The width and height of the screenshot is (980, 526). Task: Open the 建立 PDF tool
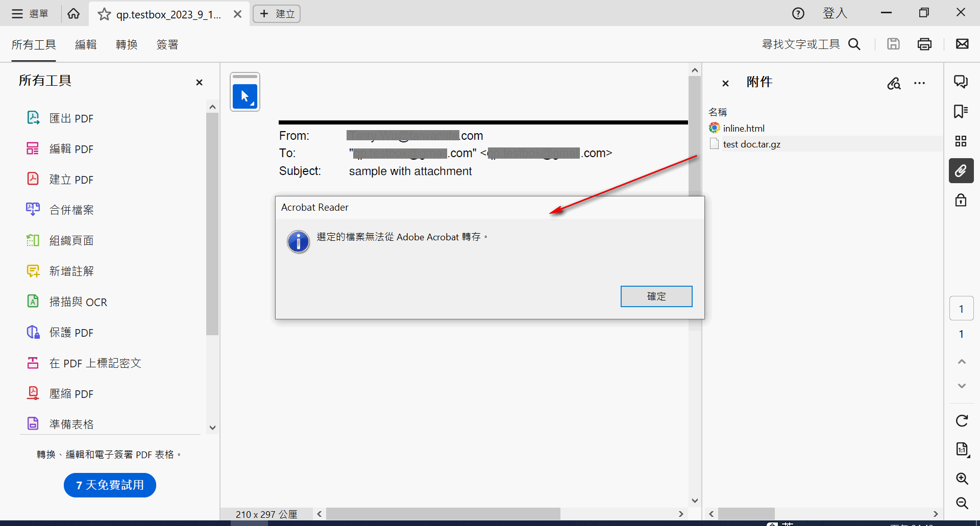60,180
